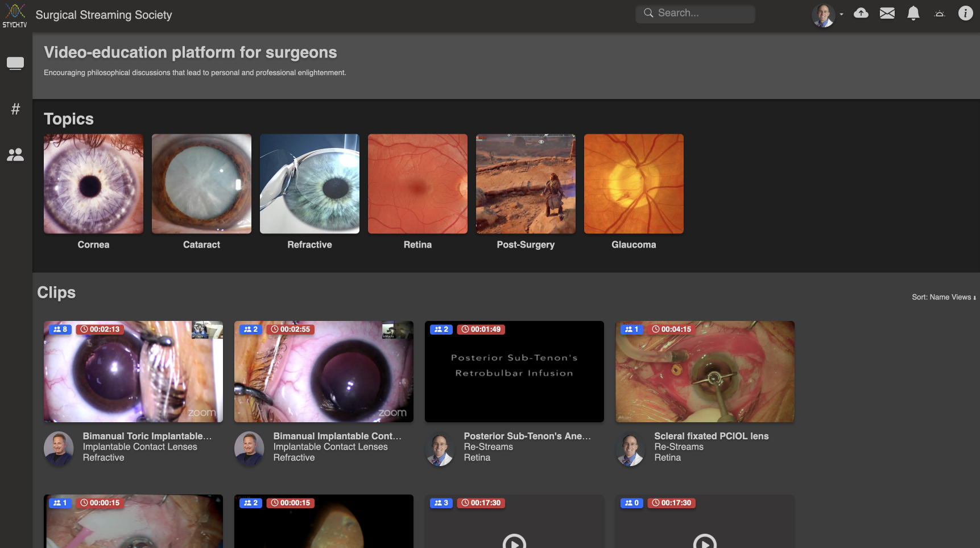Sort clips by Name

click(939, 297)
